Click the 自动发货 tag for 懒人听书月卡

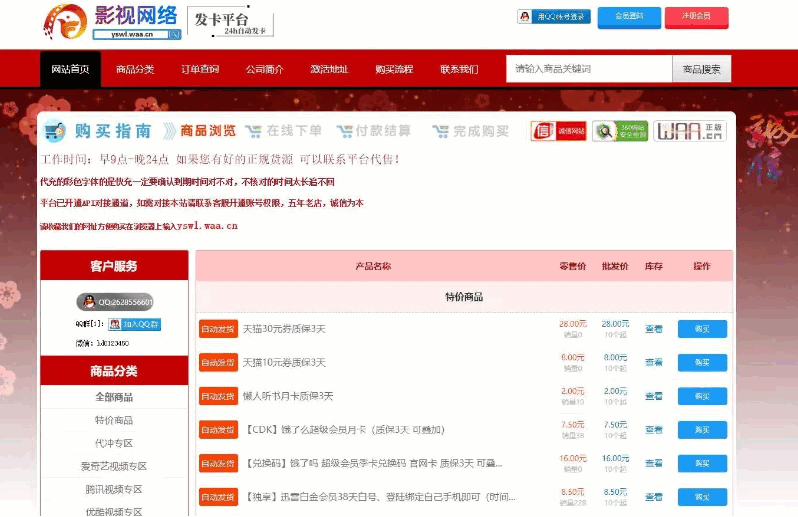(x=218, y=396)
